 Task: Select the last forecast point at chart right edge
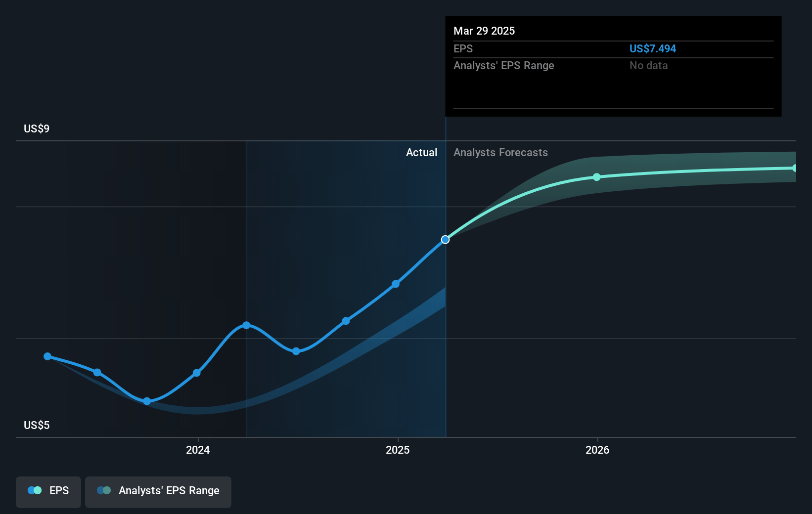[x=795, y=168]
